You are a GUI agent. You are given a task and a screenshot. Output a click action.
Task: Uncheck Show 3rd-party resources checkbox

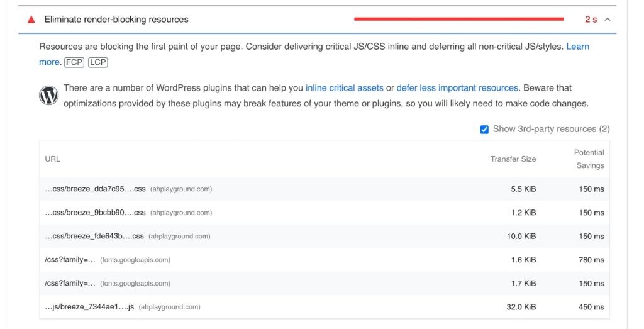(x=484, y=130)
